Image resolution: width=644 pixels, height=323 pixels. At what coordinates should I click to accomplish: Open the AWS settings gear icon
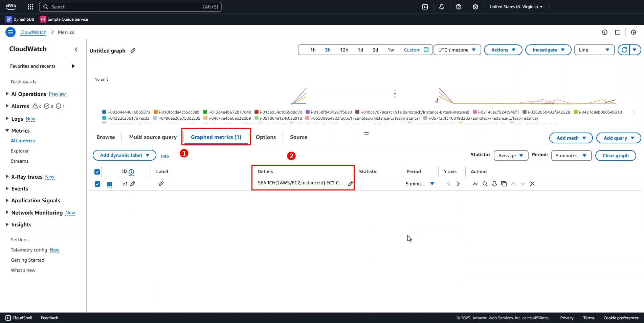(475, 7)
